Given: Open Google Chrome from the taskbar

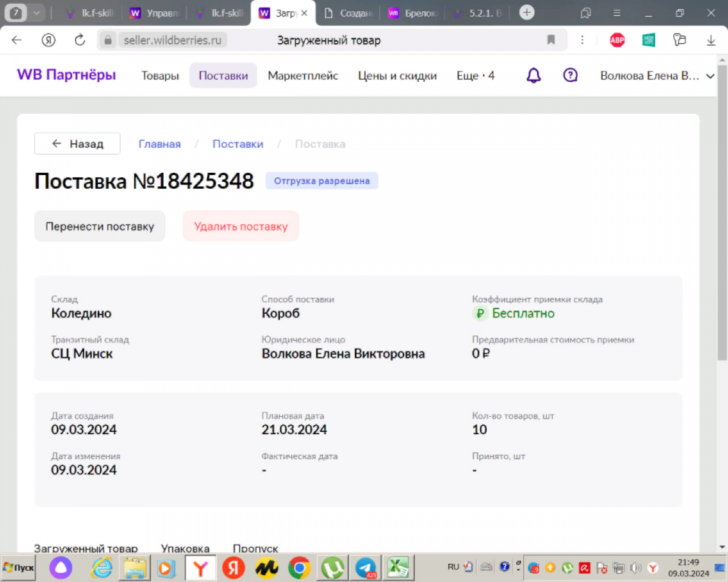Looking at the screenshot, I should pyautogui.click(x=299, y=568).
